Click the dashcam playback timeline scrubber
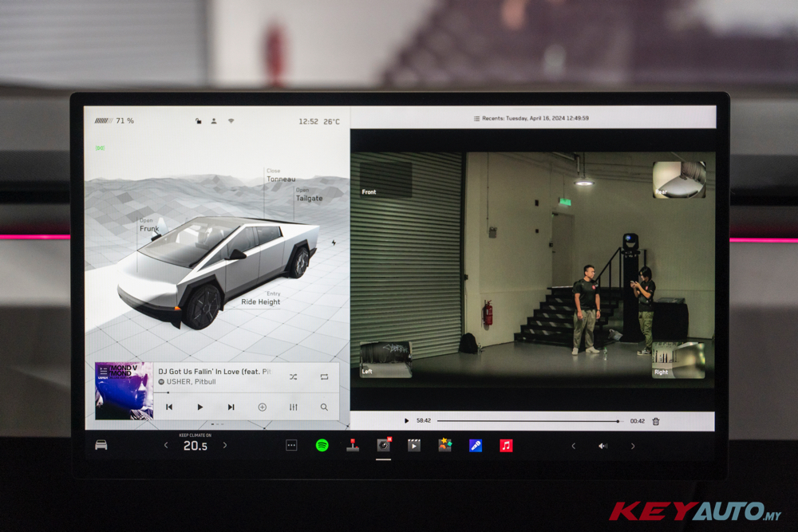 click(527, 421)
